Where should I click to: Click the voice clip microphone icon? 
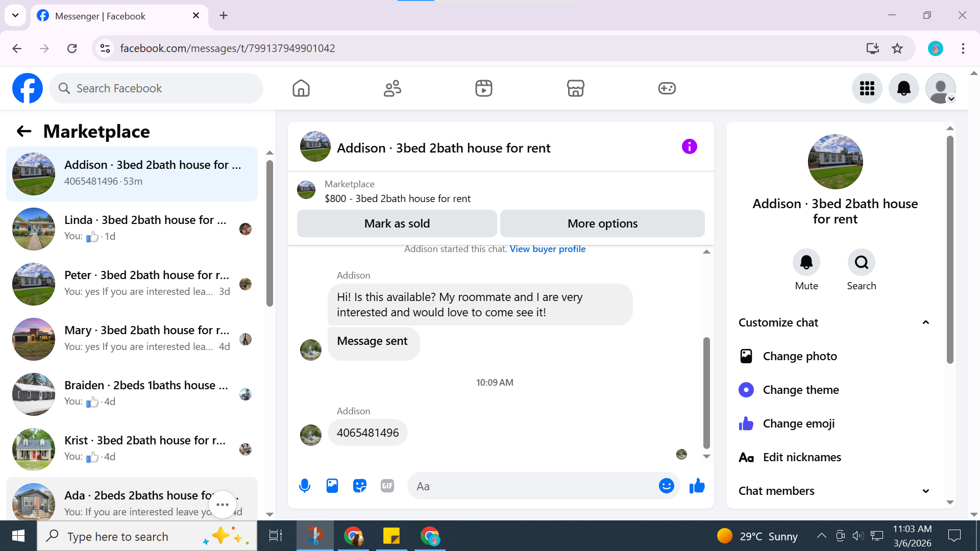[x=305, y=486]
